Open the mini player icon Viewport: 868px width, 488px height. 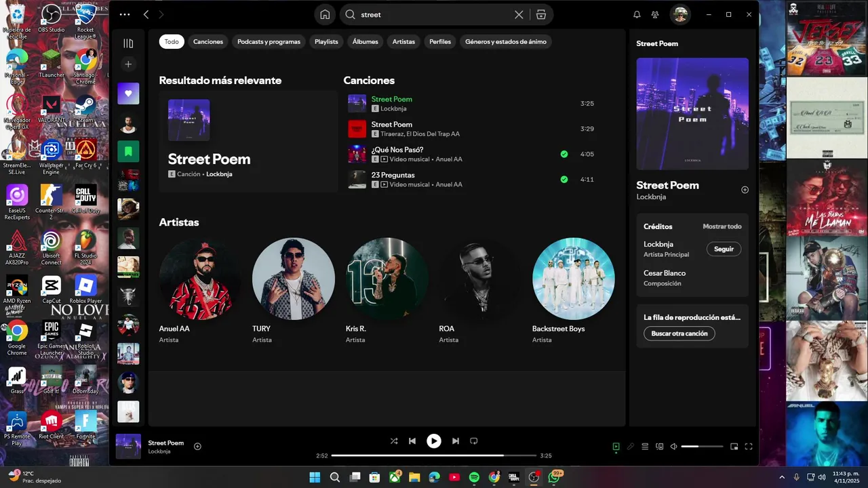pyautogui.click(x=734, y=447)
